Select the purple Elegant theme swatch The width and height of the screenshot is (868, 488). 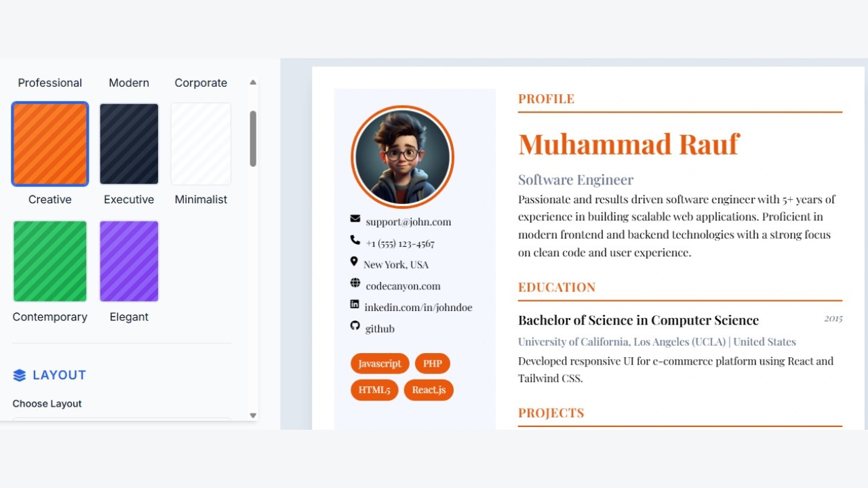tap(129, 261)
